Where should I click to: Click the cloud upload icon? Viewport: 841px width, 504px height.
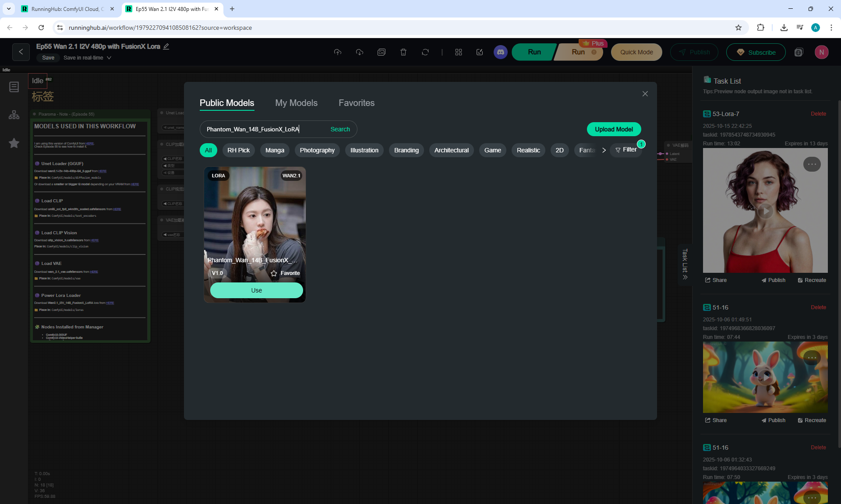[x=337, y=52]
